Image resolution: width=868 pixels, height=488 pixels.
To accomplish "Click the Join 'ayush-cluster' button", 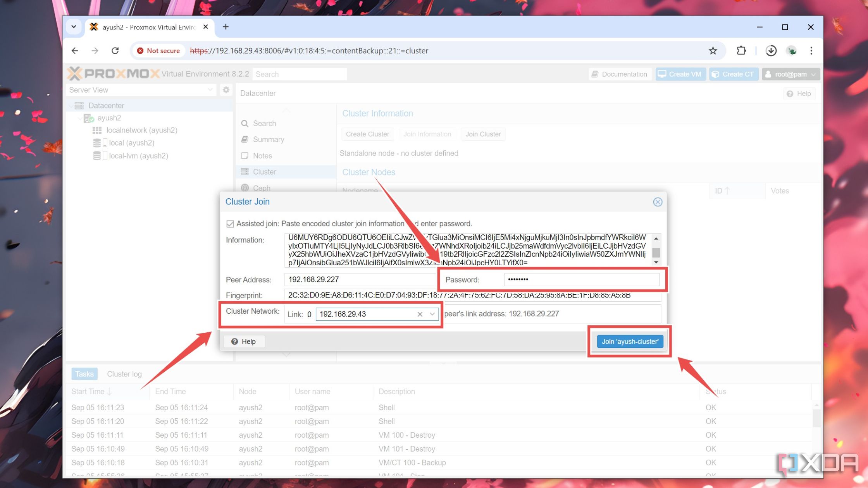I will [630, 341].
